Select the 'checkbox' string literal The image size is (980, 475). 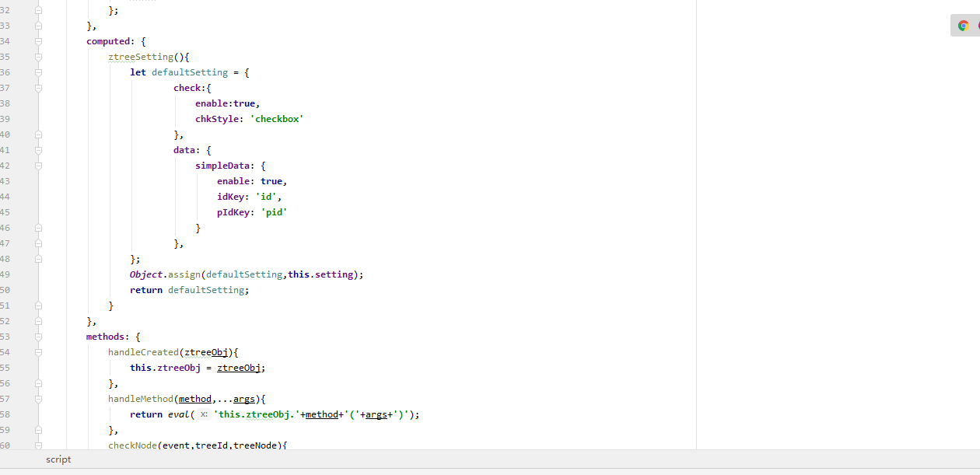278,118
